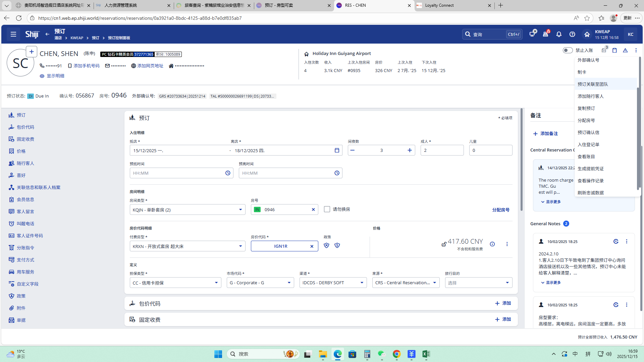Open the three-dot menu beside price
Viewport: 644px width, 362px height.
[x=507, y=244]
